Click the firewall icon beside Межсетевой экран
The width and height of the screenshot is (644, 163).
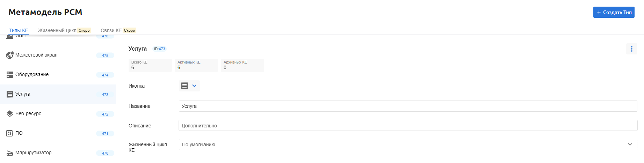pos(10,55)
